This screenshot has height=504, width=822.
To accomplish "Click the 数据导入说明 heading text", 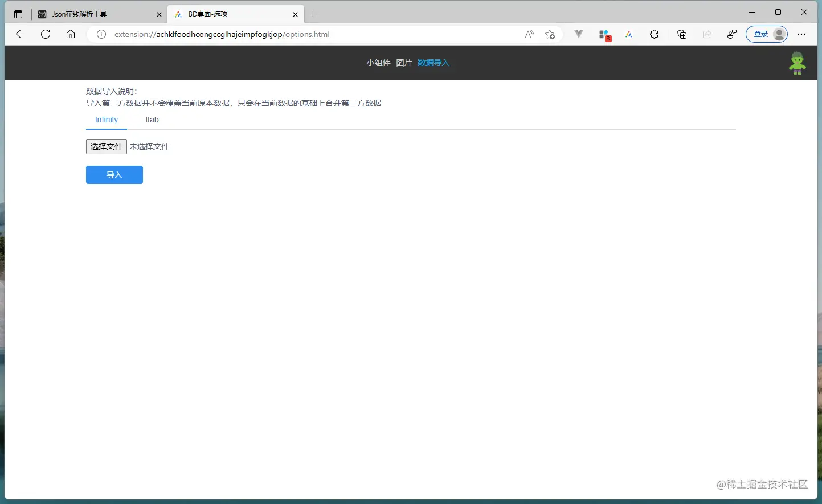I will (112, 91).
